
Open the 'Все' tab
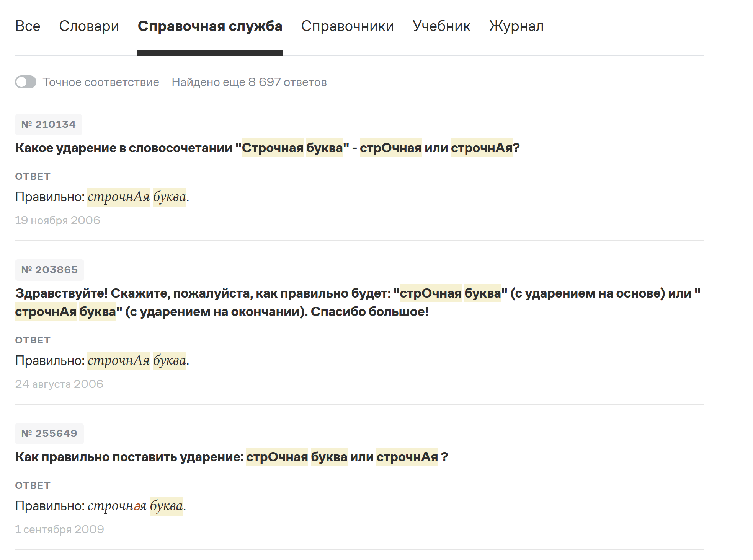(28, 26)
